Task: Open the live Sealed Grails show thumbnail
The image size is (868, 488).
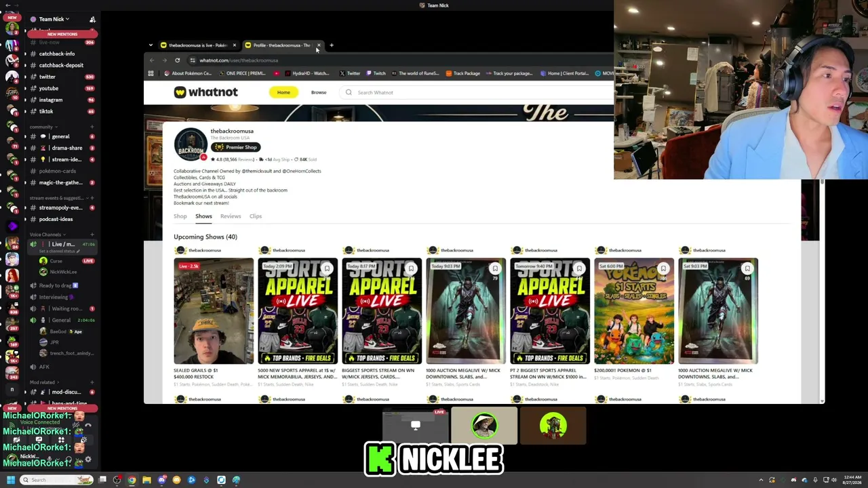Action: point(214,311)
